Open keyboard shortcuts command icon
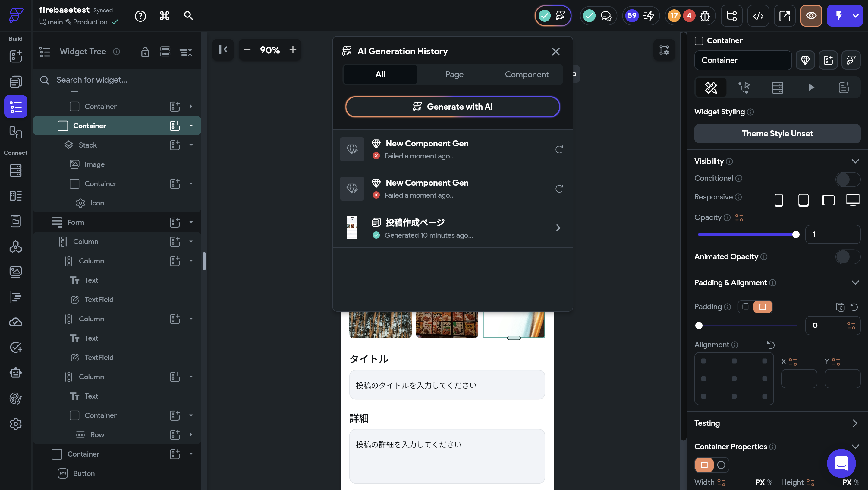 click(165, 16)
